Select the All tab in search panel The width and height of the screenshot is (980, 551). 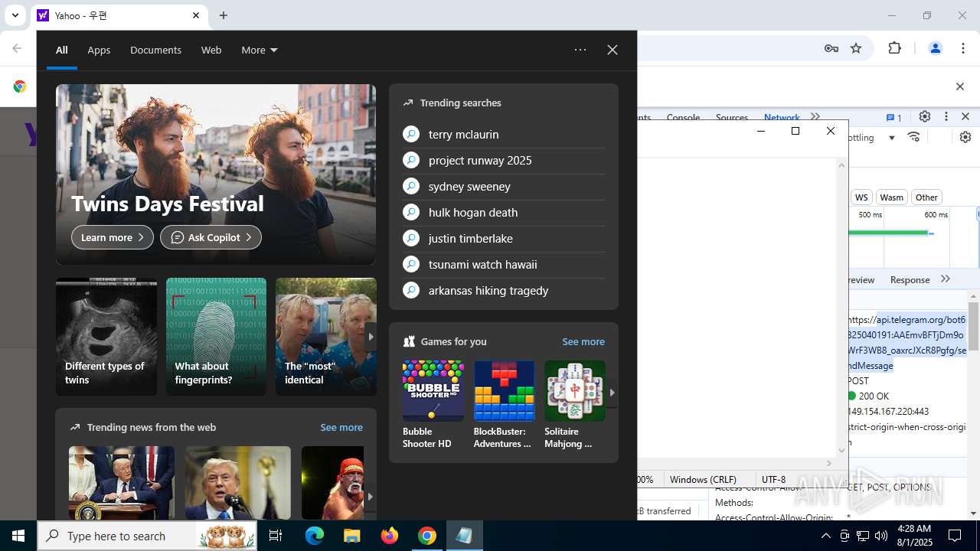click(x=62, y=50)
